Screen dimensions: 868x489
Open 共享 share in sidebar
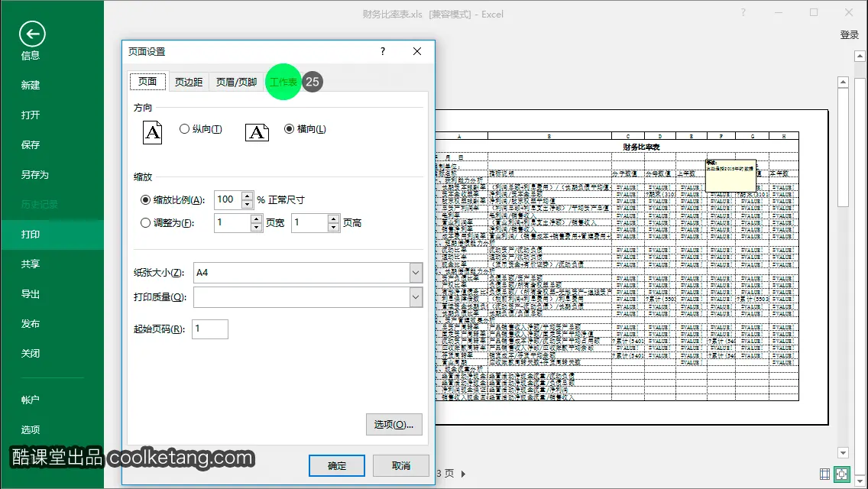click(x=31, y=264)
